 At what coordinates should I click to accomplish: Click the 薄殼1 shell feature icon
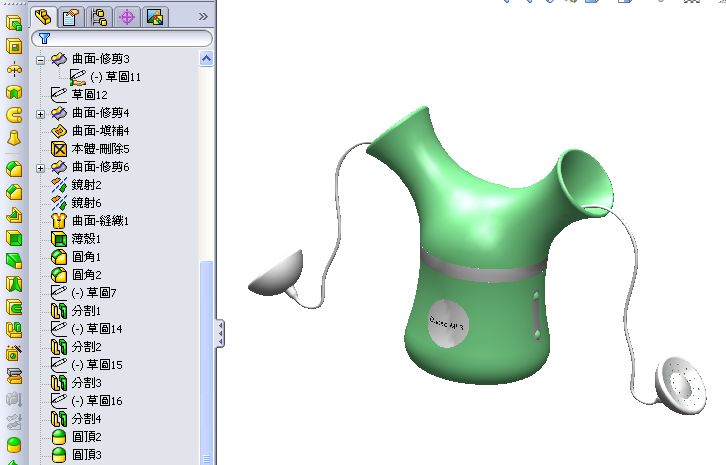tap(59, 239)
